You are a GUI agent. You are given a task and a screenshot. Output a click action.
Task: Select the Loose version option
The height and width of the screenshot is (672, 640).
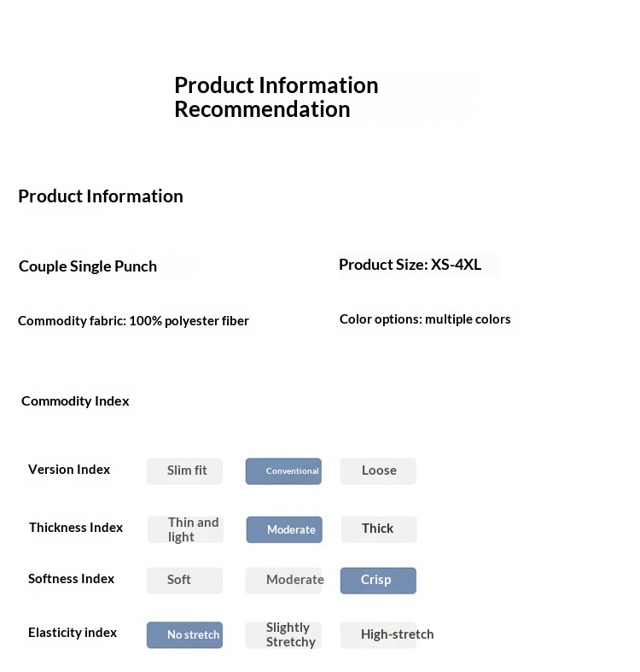(378, 471)
